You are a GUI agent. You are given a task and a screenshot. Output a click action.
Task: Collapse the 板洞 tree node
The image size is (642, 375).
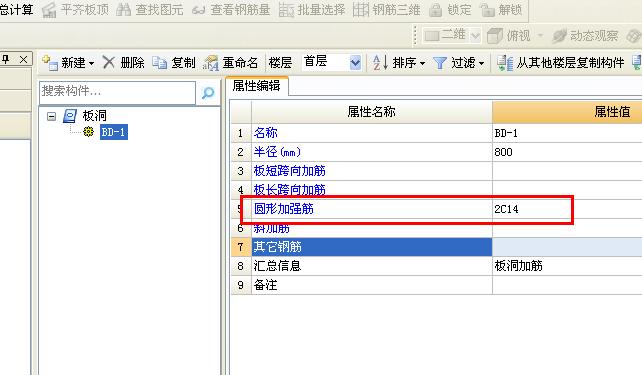pos(51,116)
